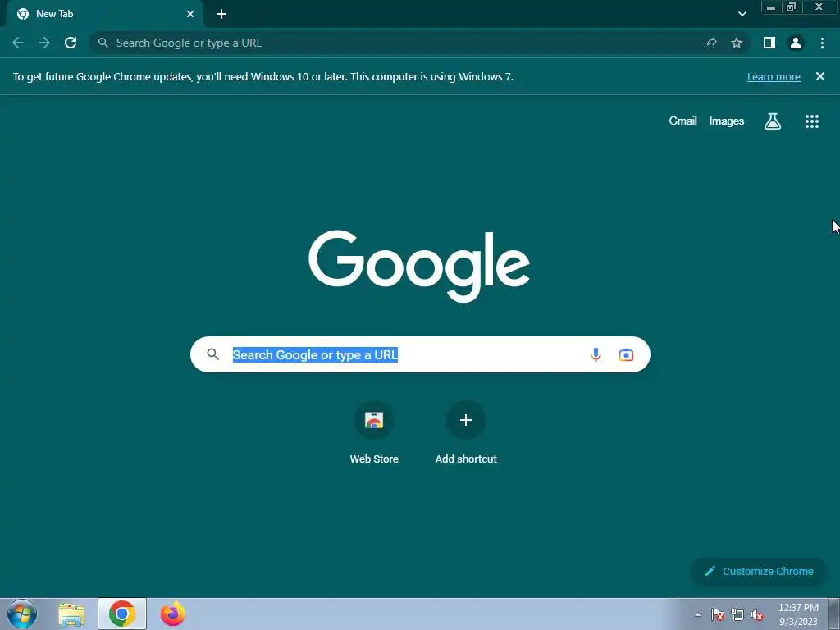
Task: Click the Google search box
Action: [x=420, y=354]
